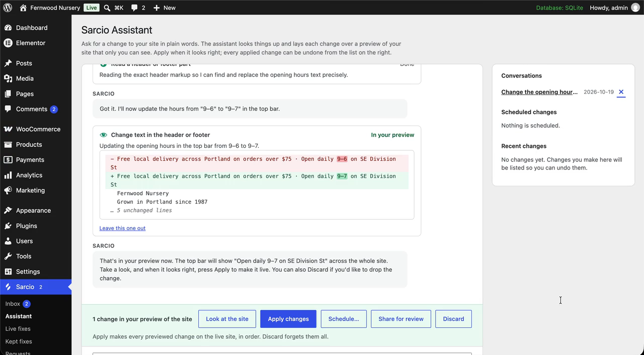Click the Comments sidebar icon
The height and width of the screenshot is (355, 644).
8,109
